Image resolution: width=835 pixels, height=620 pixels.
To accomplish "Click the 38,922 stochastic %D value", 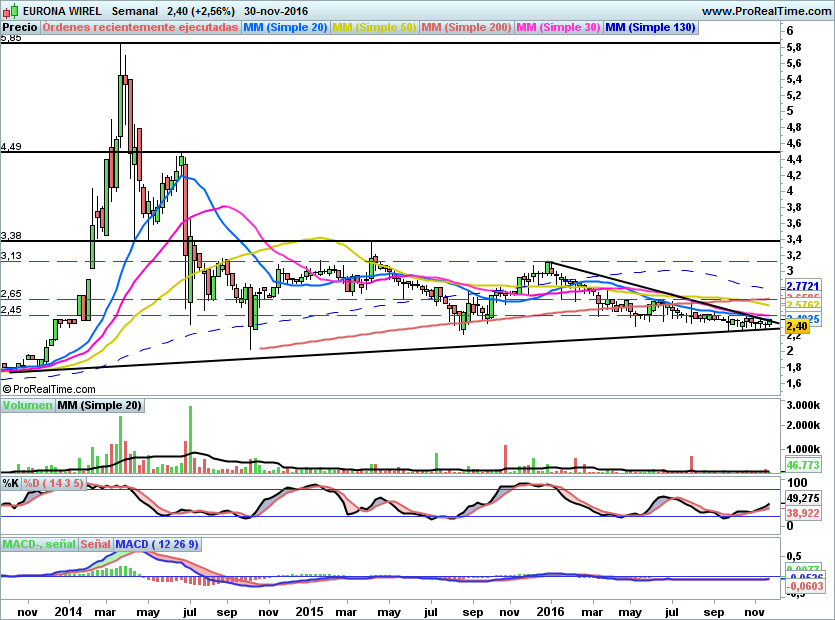I will point(803,513).
